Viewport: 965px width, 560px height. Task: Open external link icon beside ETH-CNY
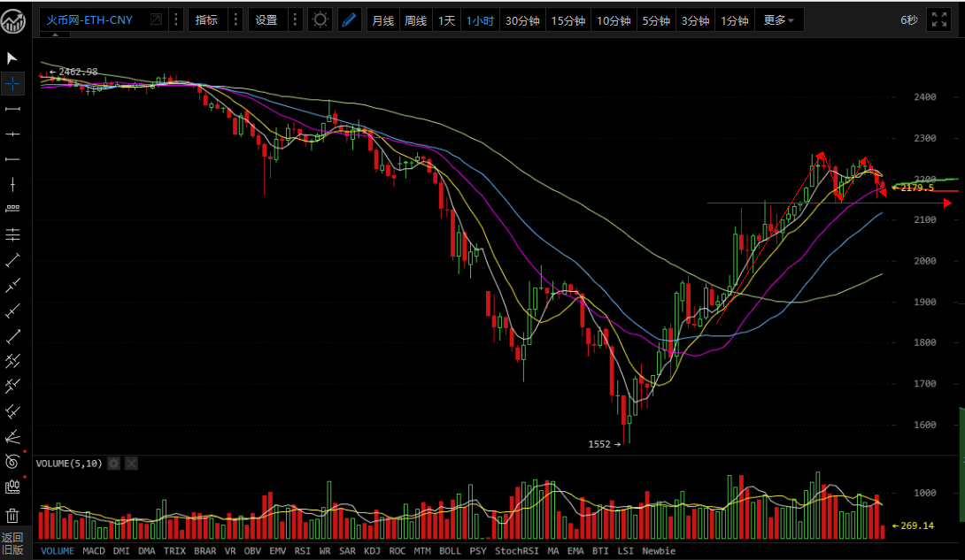point(156,19)
